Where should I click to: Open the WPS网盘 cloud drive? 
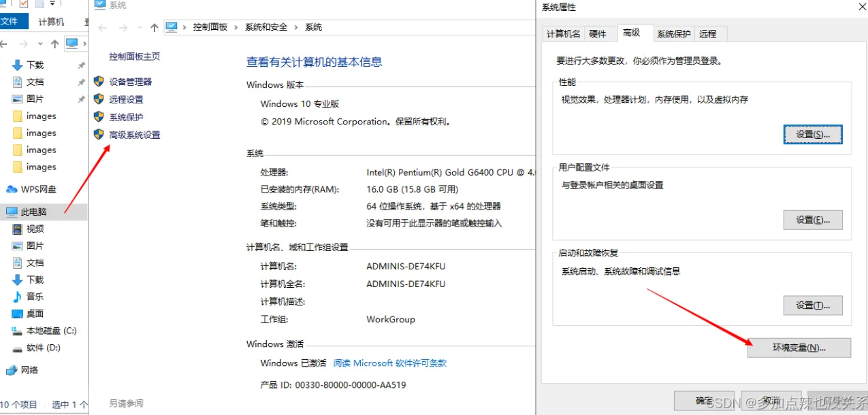[38, 189]
